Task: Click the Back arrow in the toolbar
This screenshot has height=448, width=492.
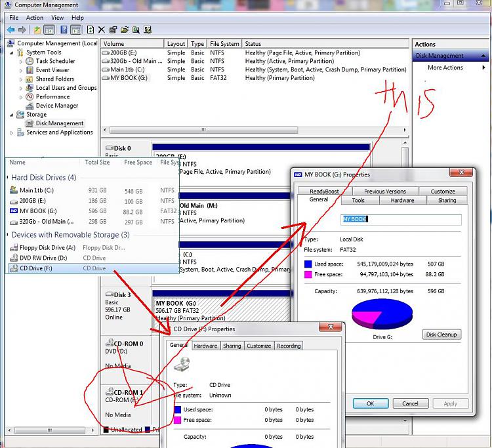Action: pos(10,30)
